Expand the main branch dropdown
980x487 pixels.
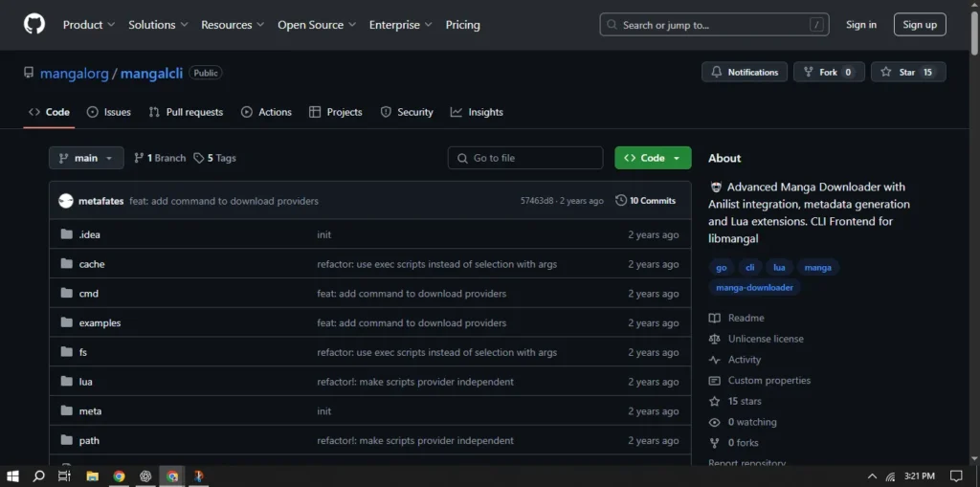(86, 158)
